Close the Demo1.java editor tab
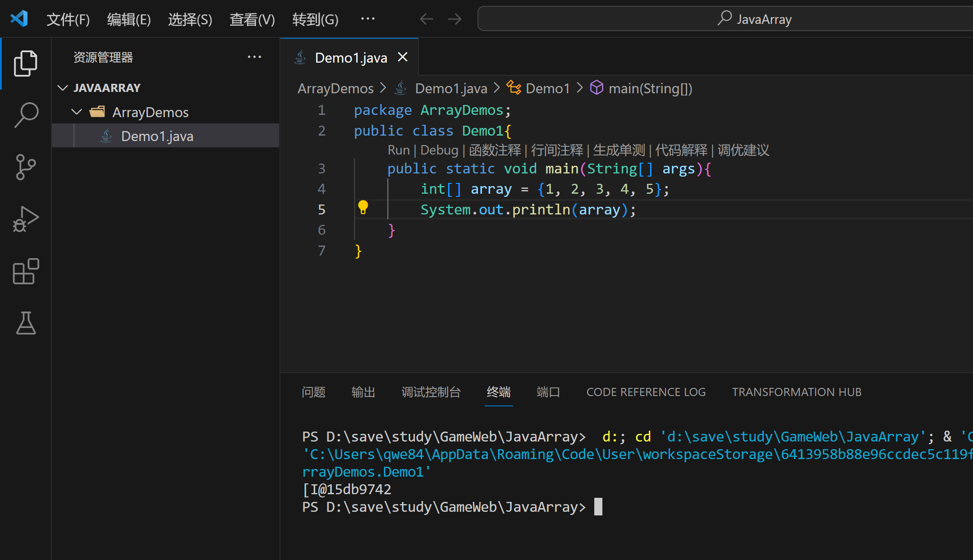The height and width of the screenshot is (560, 973). point(403,57)
